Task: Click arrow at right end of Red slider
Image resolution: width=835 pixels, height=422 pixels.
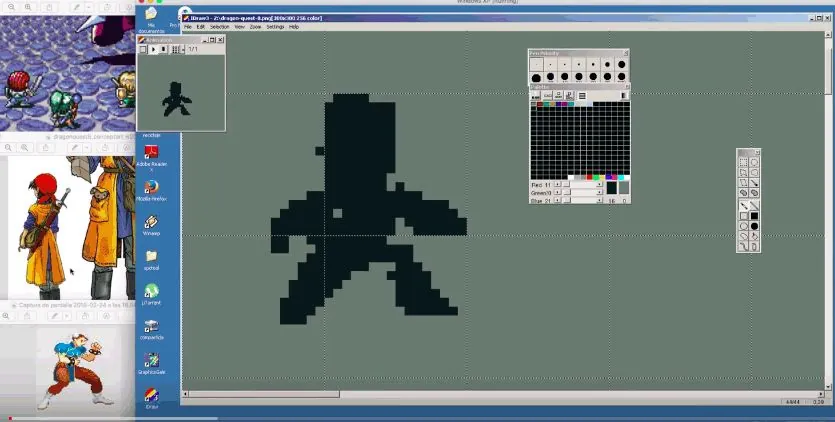Action: 600,184
